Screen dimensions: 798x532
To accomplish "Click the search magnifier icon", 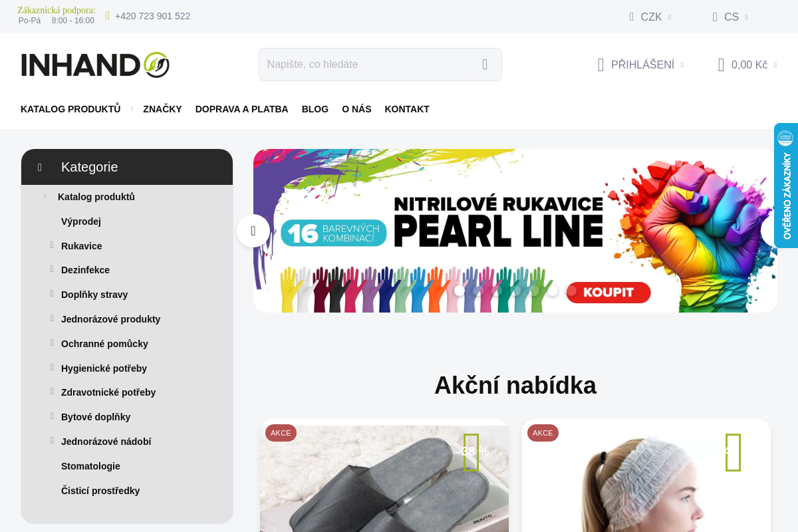I will click(x=485, y=65).
